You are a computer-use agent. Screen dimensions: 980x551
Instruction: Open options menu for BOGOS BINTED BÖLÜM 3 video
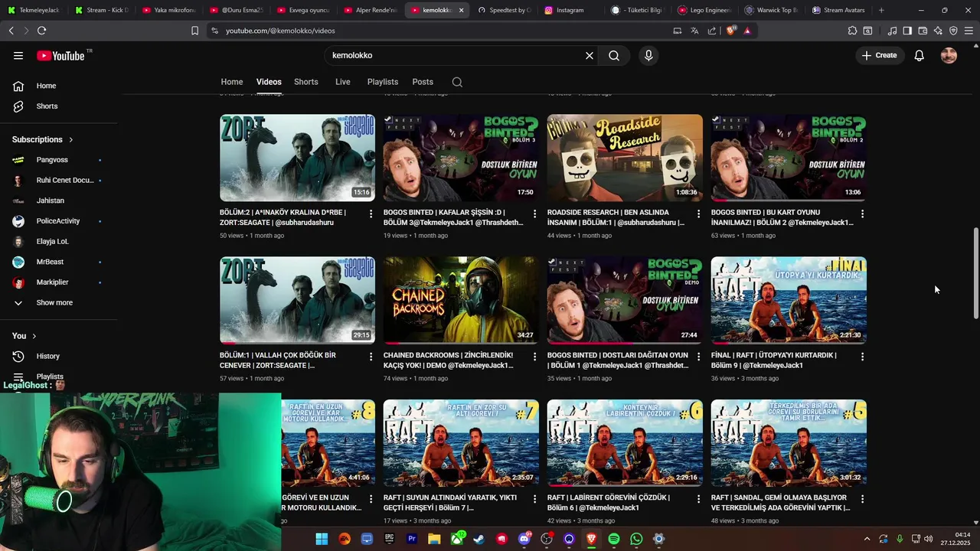534,214
